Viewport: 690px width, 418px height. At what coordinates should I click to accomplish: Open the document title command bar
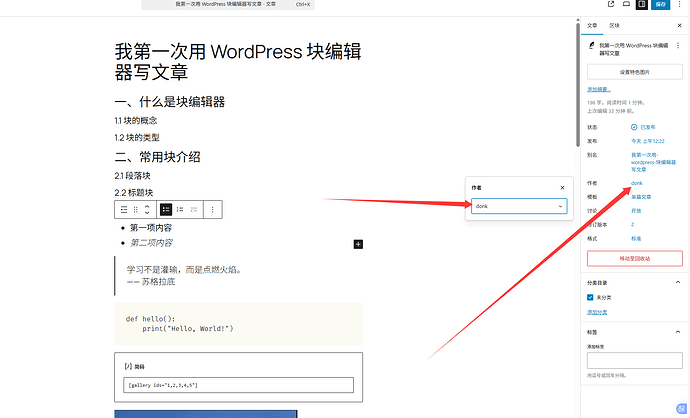(228, 4)
